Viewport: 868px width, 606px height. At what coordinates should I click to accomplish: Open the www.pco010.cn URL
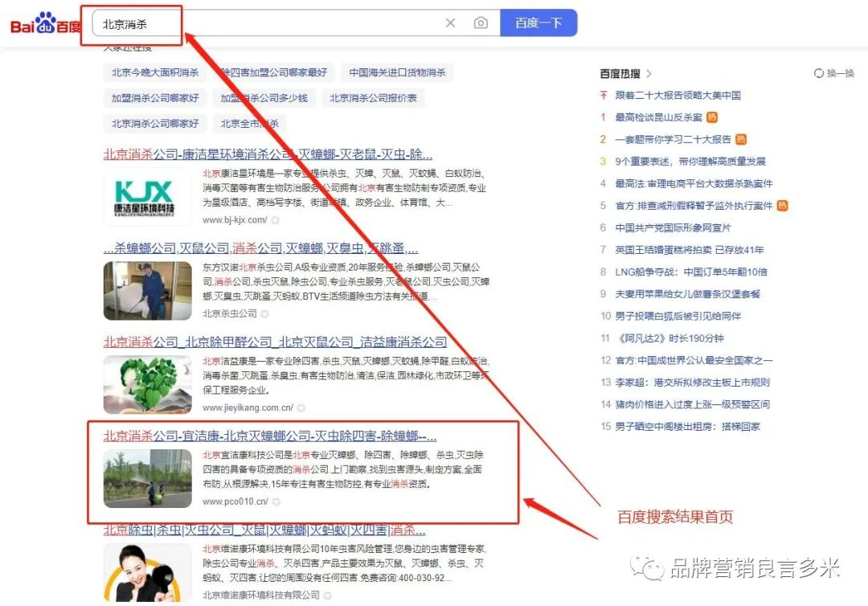point(235,502)
